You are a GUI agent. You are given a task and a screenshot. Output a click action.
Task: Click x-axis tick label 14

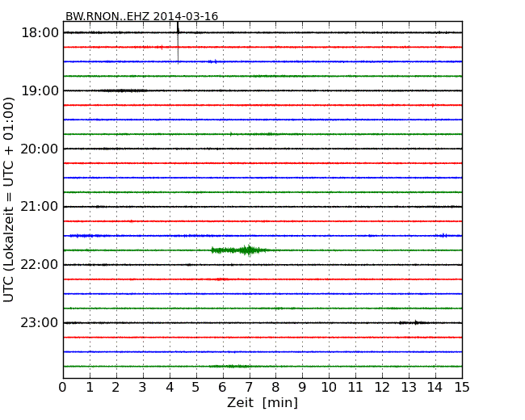coord(435,388)
